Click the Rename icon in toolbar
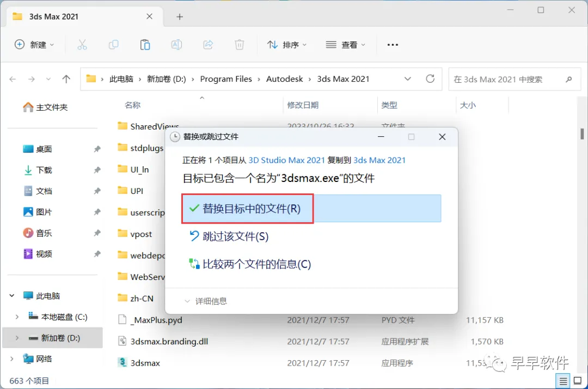This screenshot has width=588, height=389. tap(176, 45)
